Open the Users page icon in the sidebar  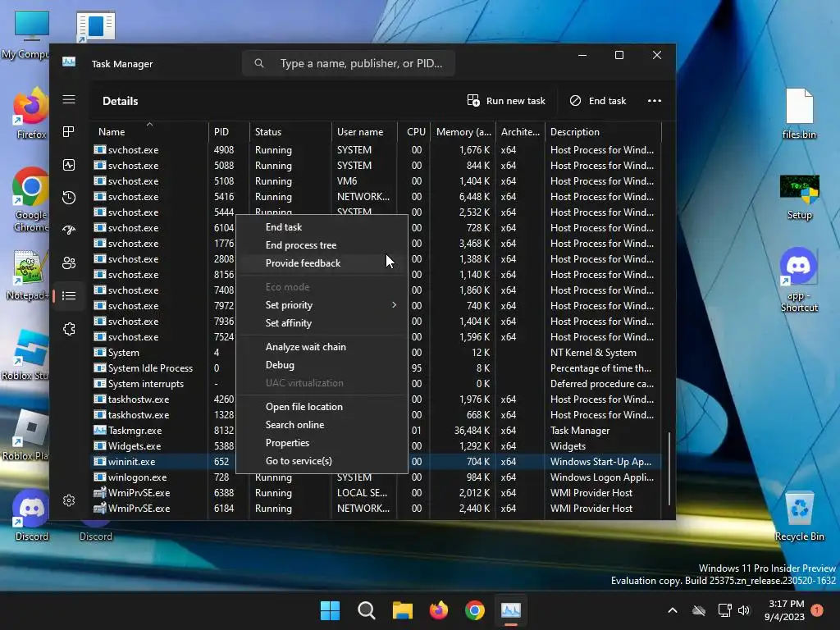pos(69,263)
